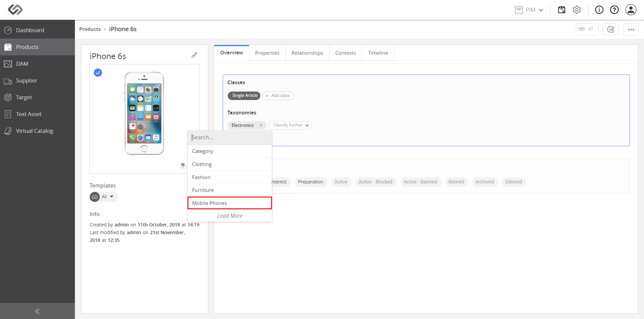Select the Preparation lifecycle state
Viewport: 644px width, 319px height.
click(x=310, y=182)
